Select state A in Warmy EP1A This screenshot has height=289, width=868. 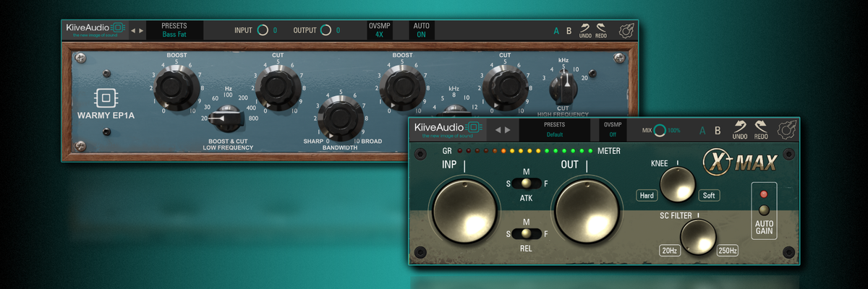[556, 31]
